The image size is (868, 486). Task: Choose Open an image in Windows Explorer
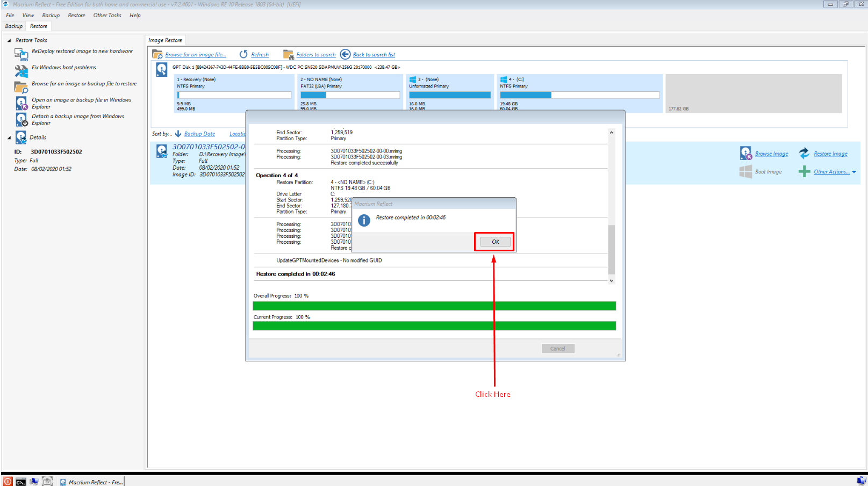click(81, 103)
